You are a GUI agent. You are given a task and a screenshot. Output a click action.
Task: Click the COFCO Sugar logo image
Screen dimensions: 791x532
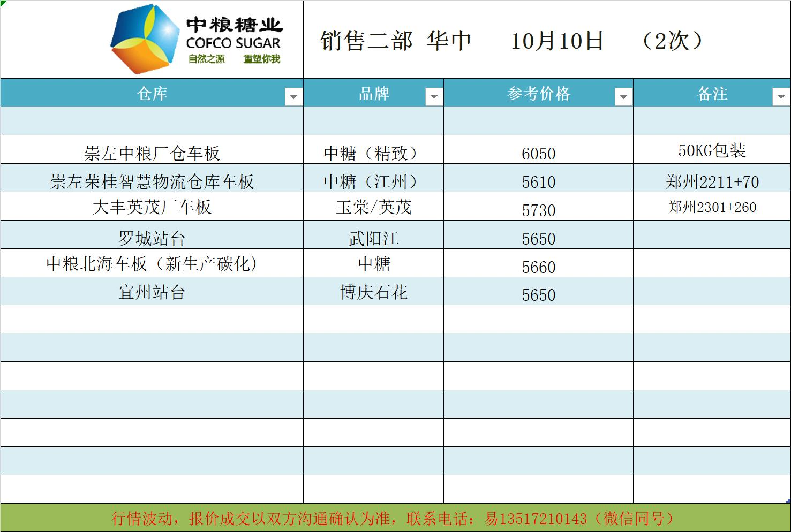[196, 39]
